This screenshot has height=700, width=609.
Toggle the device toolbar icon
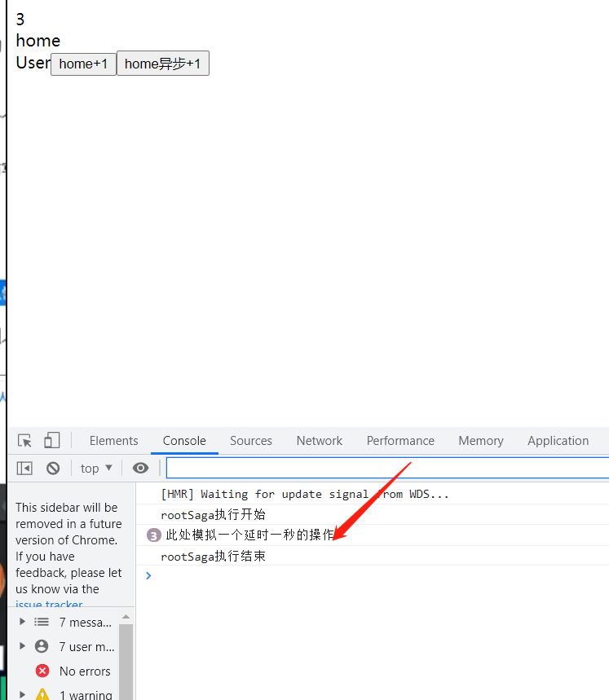point(52,440)
